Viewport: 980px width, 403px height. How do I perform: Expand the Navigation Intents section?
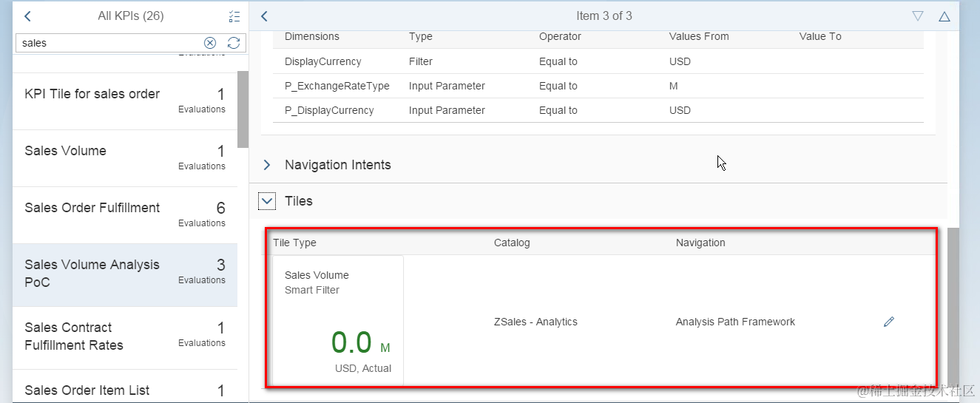coord(268,165)
